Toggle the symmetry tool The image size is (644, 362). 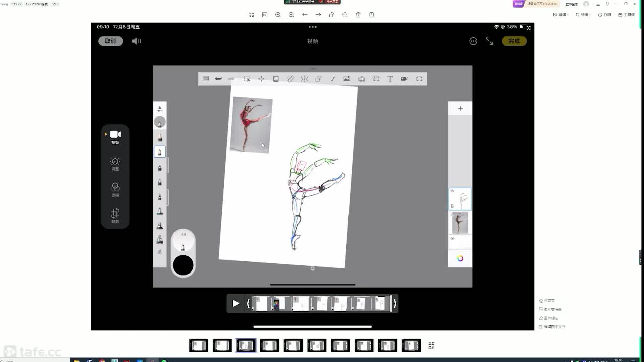(304, 79)
